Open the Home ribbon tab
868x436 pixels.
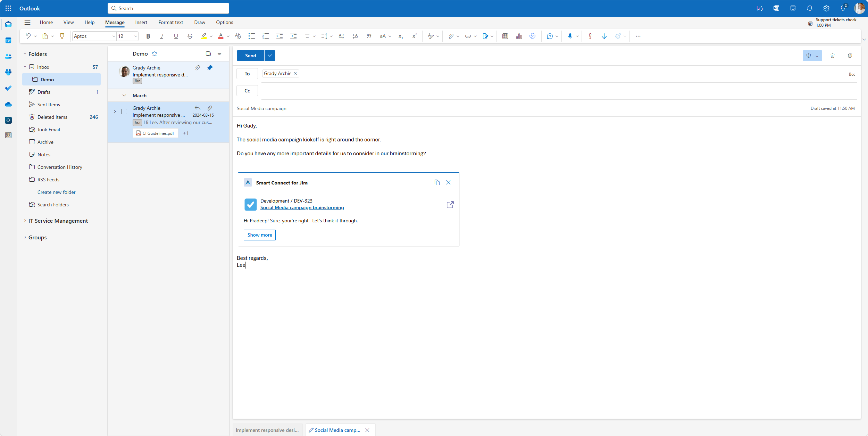pos(46,22)
